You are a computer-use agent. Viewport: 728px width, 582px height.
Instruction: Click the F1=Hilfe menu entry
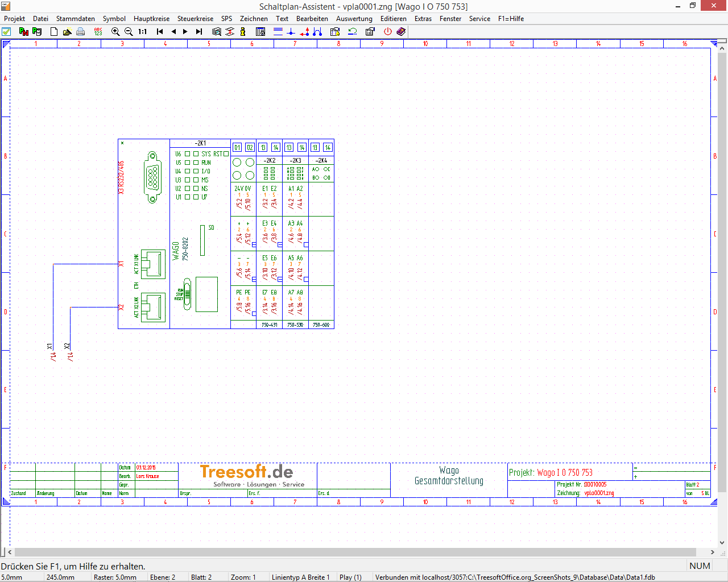(x=511, y=19)
